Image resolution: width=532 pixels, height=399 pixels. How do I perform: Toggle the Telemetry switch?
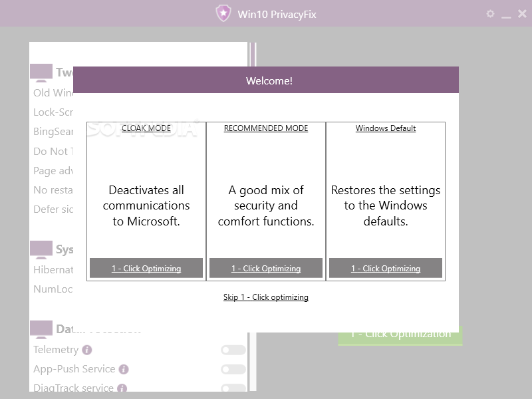click(x=233, y=350)
